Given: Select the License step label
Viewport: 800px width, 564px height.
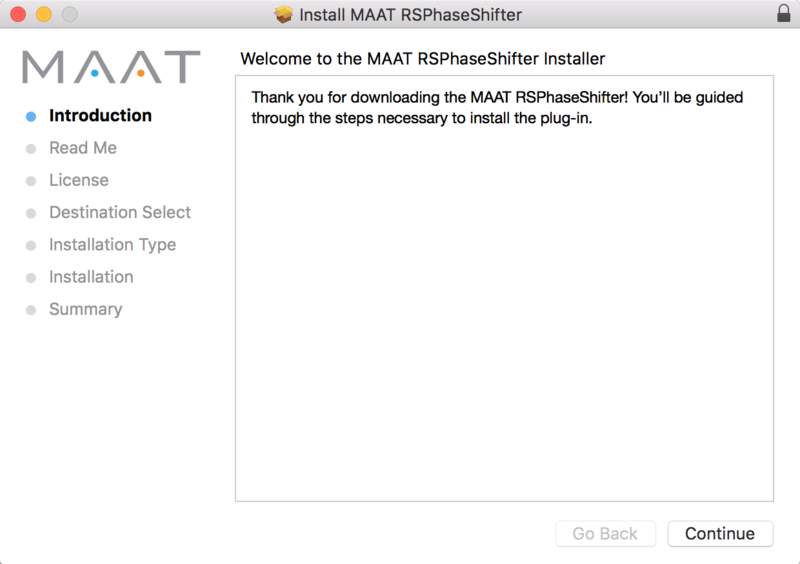Looking at the screenshot, I should (79, 180).
